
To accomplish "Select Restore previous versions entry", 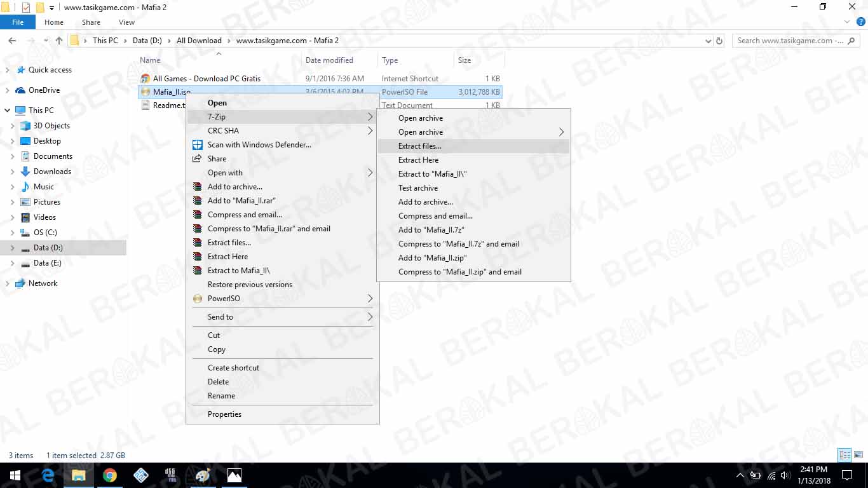I will pyautogui.click(x=282, y=285).
